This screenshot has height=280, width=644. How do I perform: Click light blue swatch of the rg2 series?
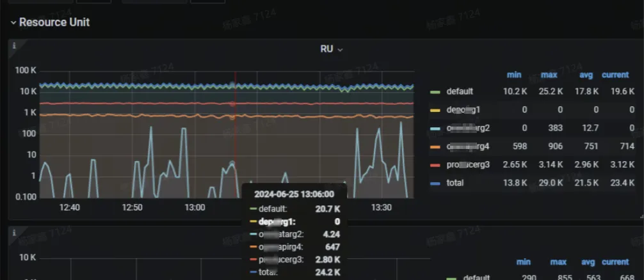pyautogui.click(x=435, y=128)
